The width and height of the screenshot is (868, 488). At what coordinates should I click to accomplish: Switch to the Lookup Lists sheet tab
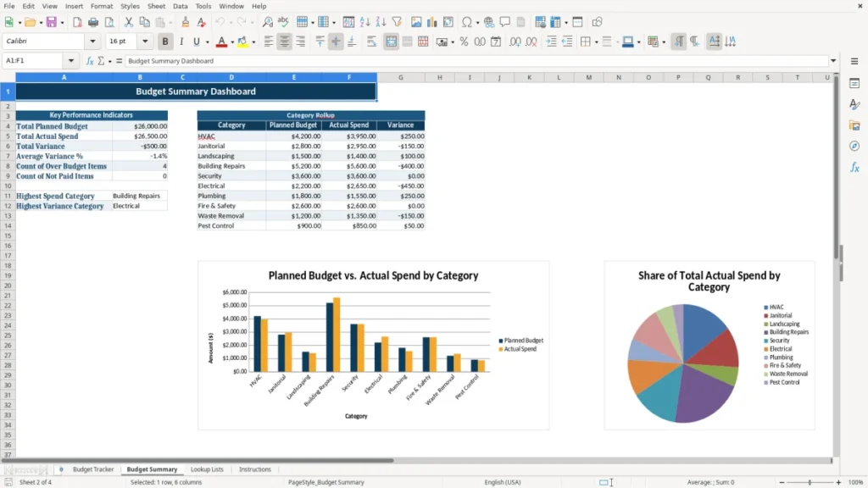(207, 469)
